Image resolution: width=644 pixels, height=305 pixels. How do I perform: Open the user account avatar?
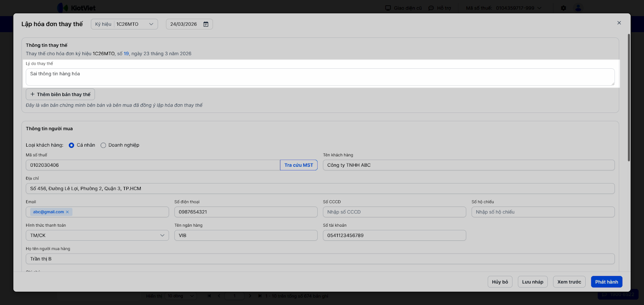tap(578, 8)
